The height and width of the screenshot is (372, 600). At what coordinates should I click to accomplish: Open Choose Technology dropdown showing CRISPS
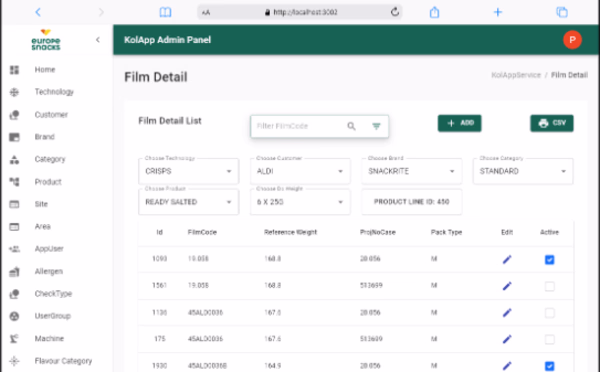click(189, 171)
